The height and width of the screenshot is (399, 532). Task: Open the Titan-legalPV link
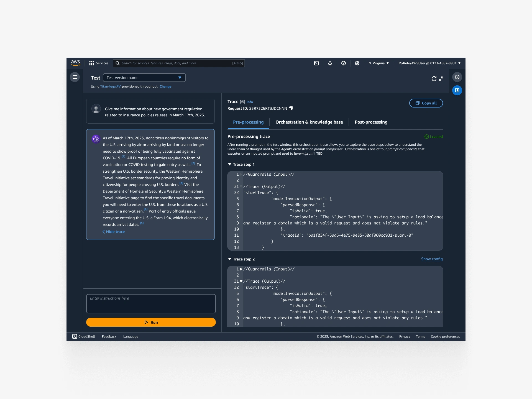click(x=111, y=86)
